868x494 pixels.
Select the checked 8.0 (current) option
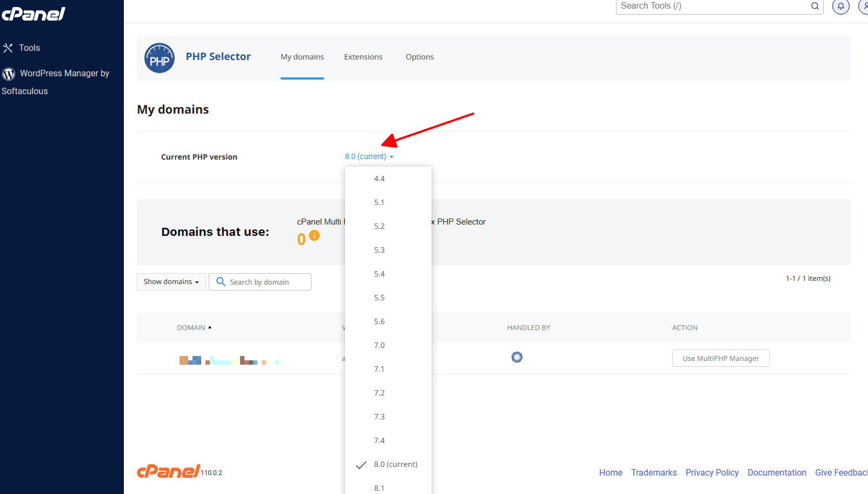(388, 464)
